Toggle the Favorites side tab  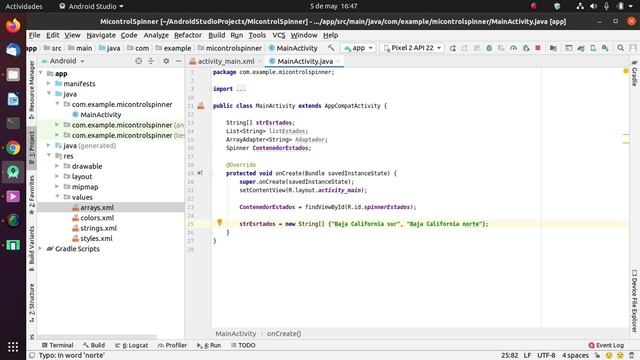[x=31, y=195]
